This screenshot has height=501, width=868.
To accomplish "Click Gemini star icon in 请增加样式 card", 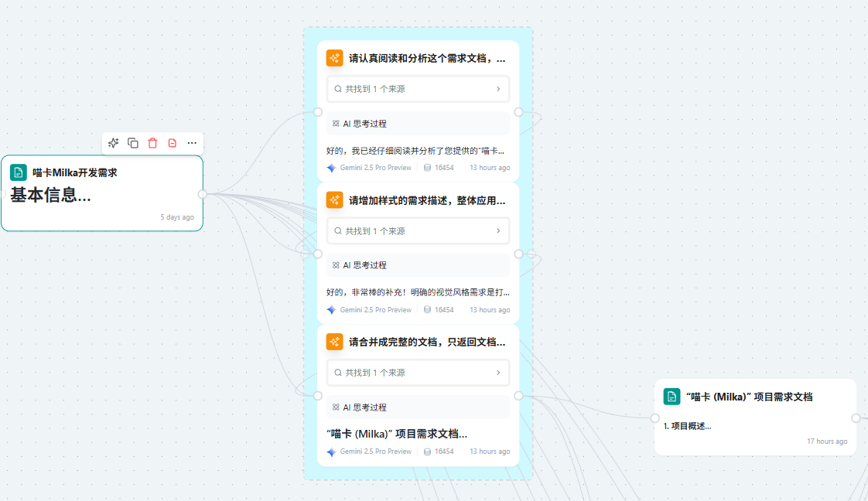I will click(331, 310).
